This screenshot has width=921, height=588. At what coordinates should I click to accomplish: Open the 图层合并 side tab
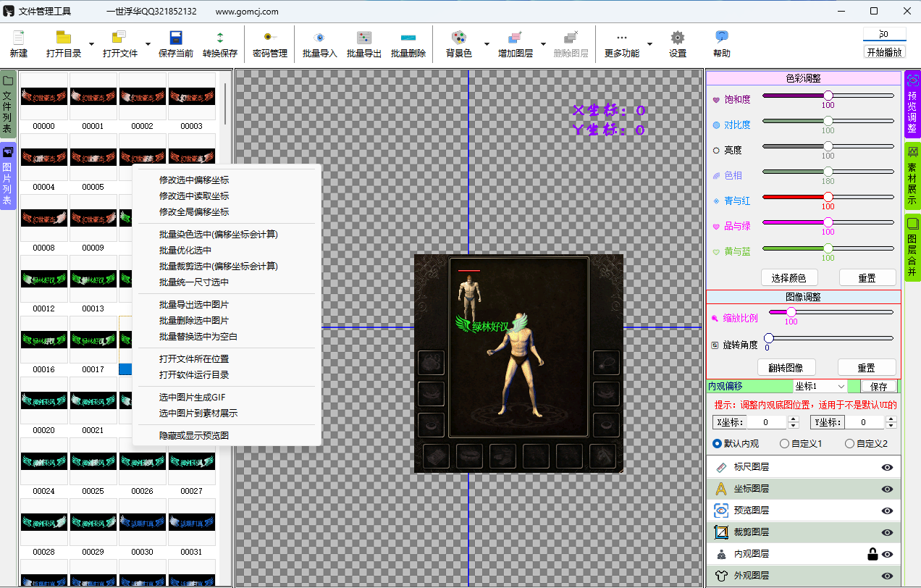[912, 248]
